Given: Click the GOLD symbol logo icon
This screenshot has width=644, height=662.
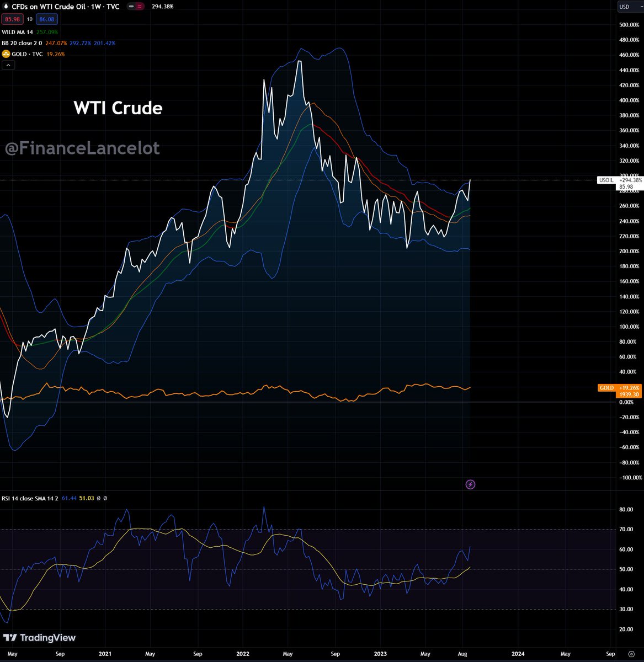Looking at the screenshot, I should pyautogui.click(x=6, y=54).
